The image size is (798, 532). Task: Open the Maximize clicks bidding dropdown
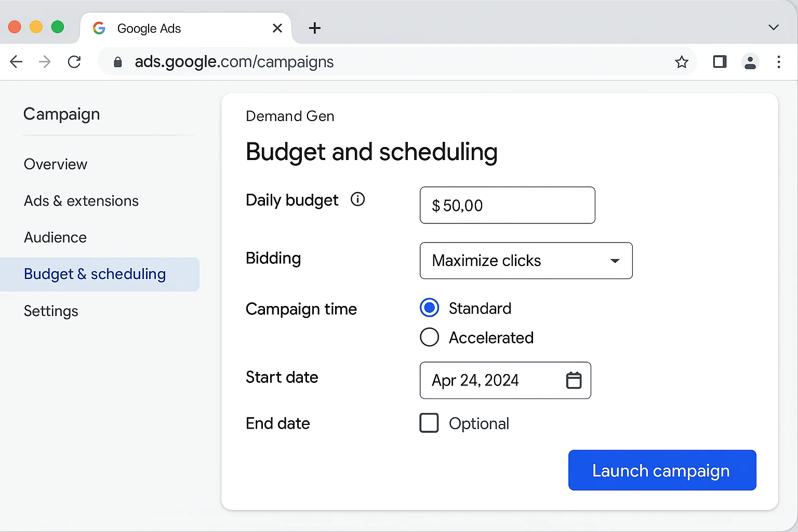526,260
